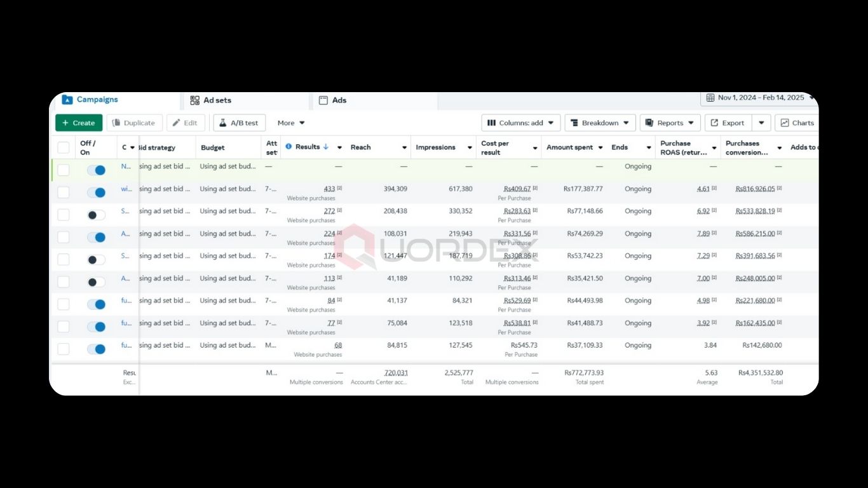Switch to the Ads tab
868x488 pixels.
(339, 100)
